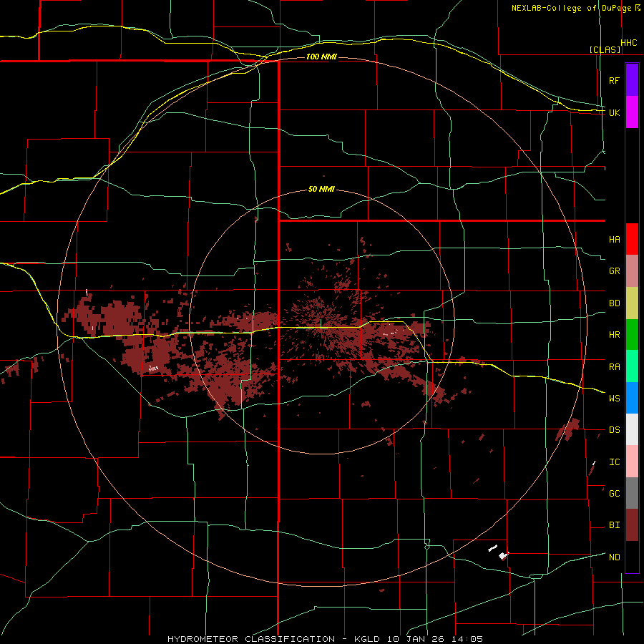Click the WS blue legend swatch
The image size is (644, 644).
pos(632,398)
